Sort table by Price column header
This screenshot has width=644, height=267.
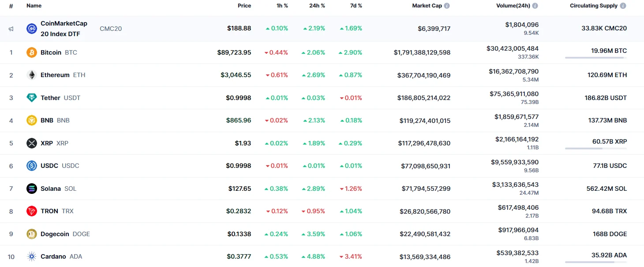tap(244, 6)
